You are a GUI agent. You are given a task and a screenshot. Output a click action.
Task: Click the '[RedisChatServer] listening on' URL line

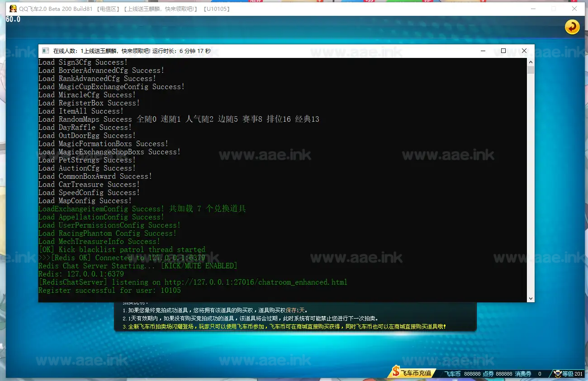point(193,282)
